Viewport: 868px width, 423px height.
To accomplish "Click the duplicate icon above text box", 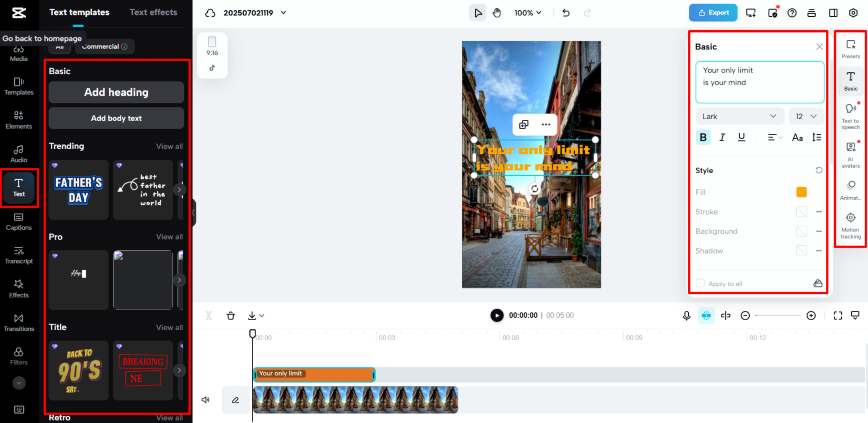I will (x=523, y=124).
